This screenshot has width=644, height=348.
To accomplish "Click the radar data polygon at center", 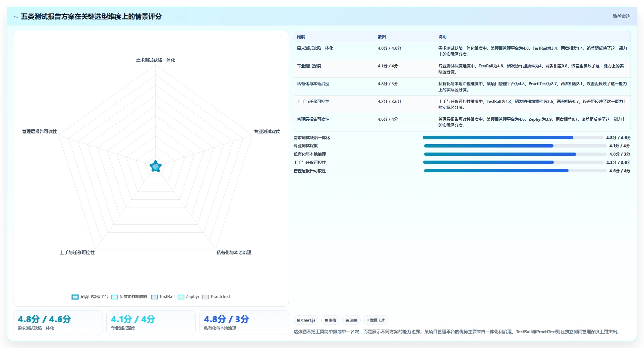I will tap(156, 166).
